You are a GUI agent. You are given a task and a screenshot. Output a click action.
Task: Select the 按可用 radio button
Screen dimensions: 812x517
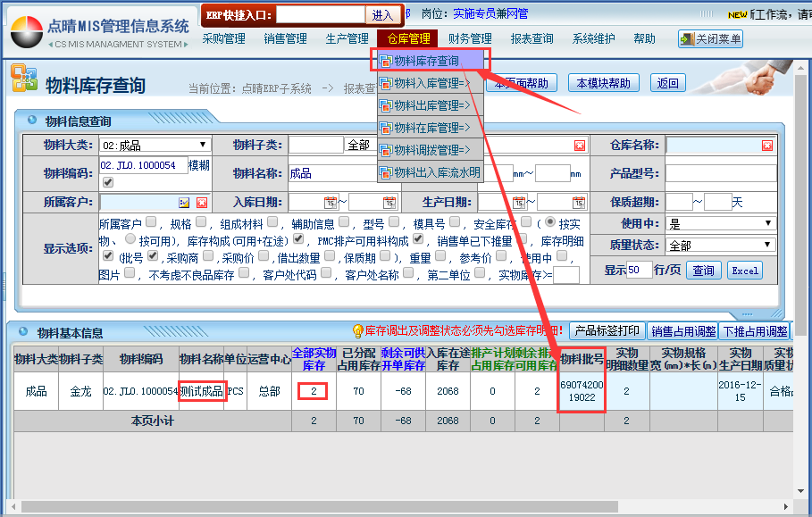click(x=130, y=240)
